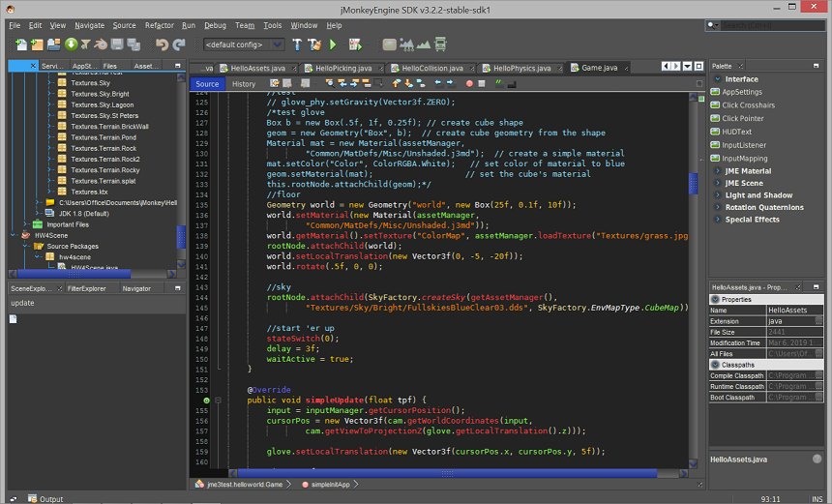
Task: Click Shift Line Right icon
Action: 450,83
